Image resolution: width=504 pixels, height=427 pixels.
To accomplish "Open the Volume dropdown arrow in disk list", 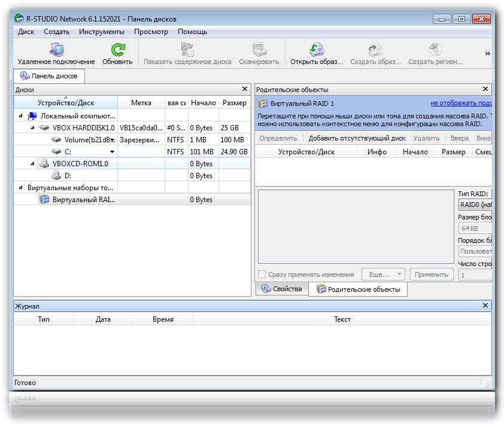I will 112,140.
